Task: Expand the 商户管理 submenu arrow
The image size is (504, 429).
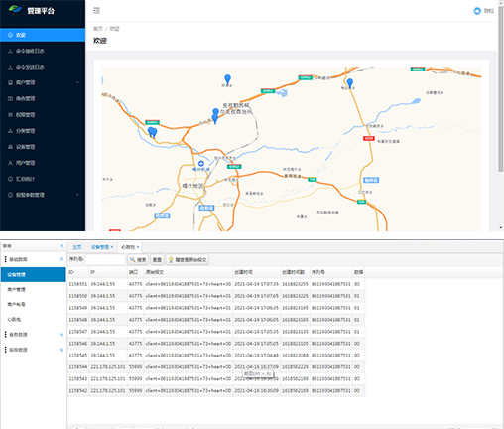Action: (x=77, y=82)
